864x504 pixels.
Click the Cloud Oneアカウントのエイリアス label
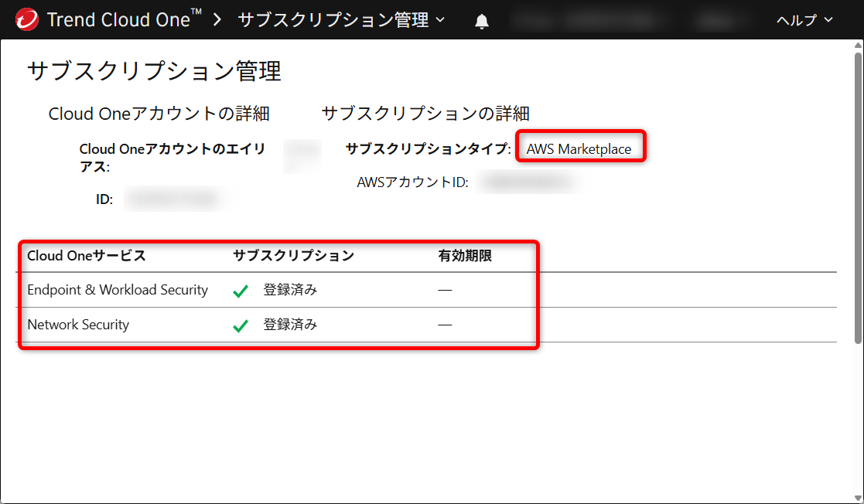172,158
